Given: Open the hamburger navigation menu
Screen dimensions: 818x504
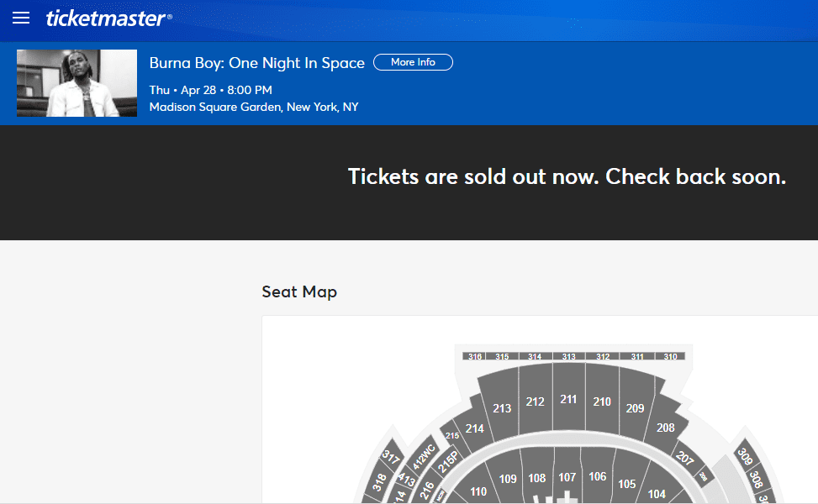Looking at the screenshot, I should coord(21,18).
